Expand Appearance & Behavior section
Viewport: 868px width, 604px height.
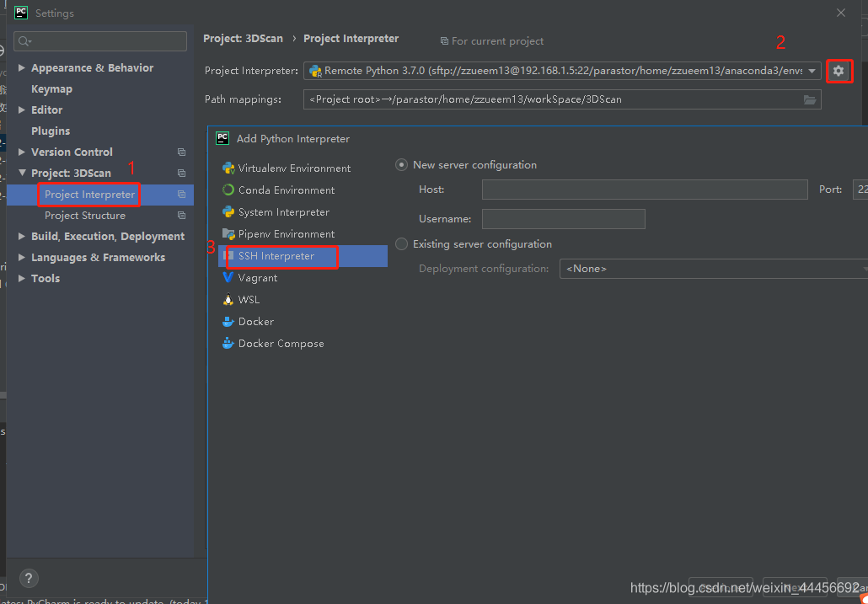point(22,67)
